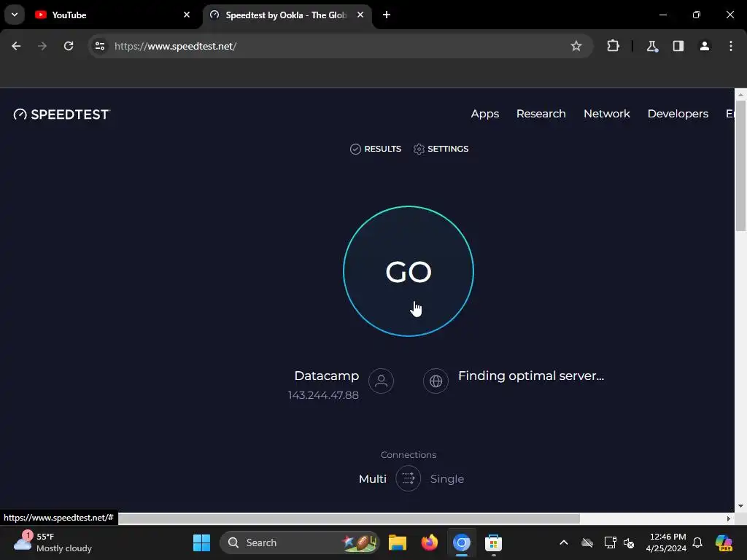The height and width of the screenshot is (560, 747).
Task: Open the weather widget 55°F
Action: 53,542
